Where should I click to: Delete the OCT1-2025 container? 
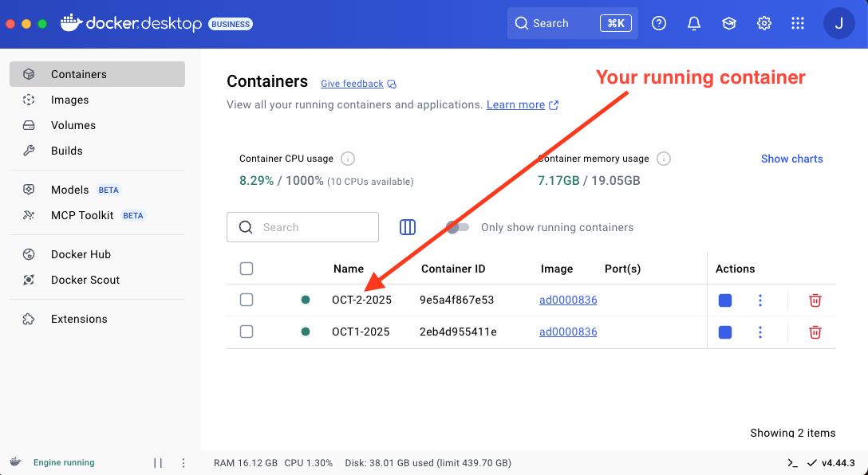coord(815,332)
